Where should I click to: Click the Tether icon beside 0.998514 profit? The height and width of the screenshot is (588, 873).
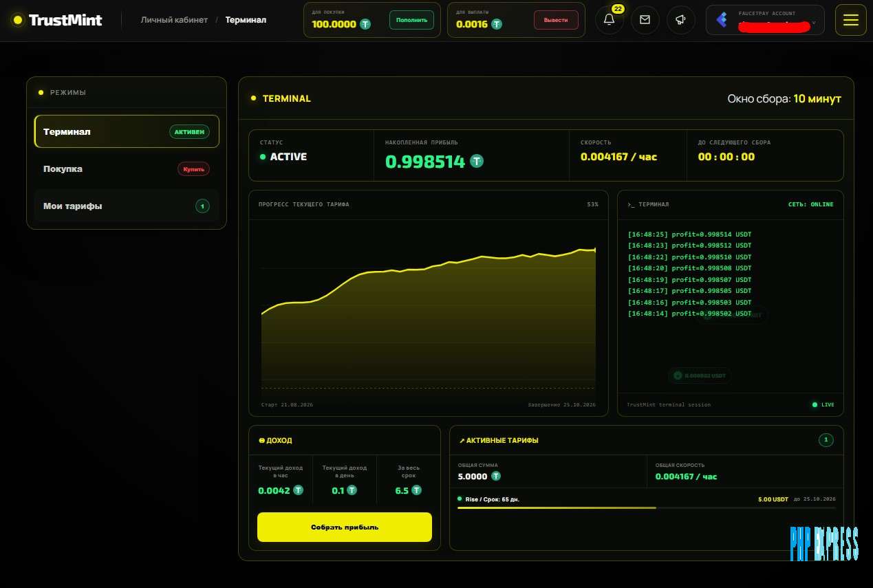pos(477,162)
